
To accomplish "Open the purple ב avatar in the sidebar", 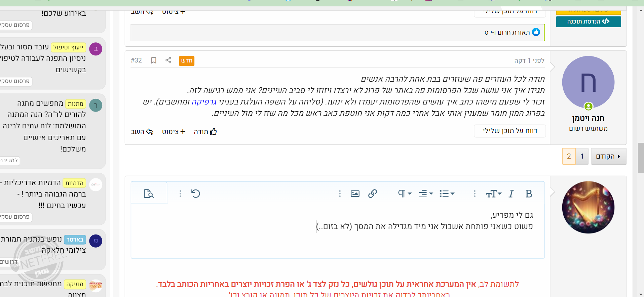I will point(96,49).
